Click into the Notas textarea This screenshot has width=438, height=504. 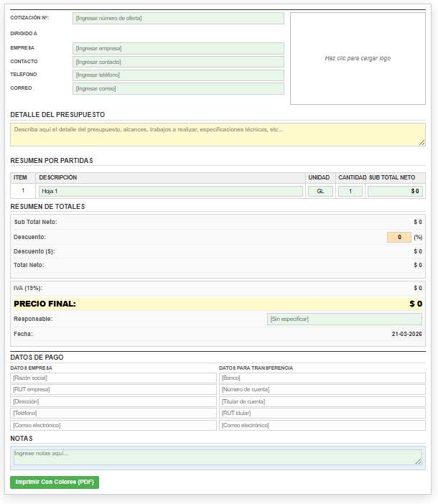(x=218, y=457)
